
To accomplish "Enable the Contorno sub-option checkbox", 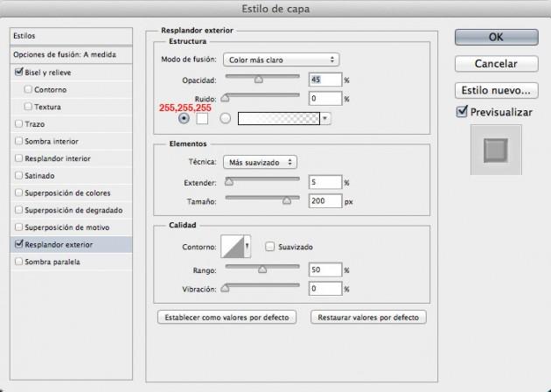I will pos(28,89).
